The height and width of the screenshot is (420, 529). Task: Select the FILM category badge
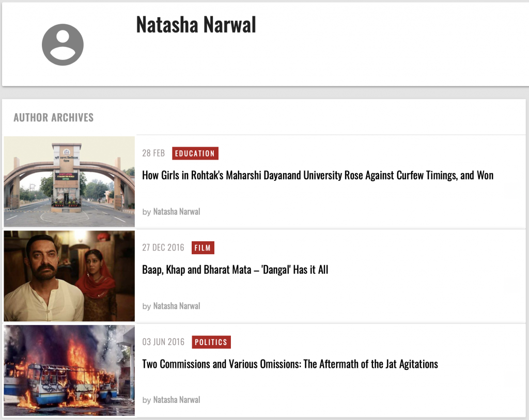(x=203, y=247)
